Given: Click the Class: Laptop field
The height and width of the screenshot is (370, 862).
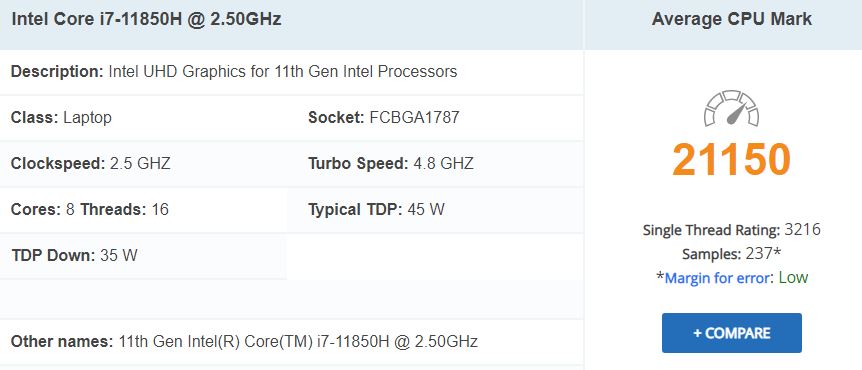Looking at the screenshot, I should 61,118.
